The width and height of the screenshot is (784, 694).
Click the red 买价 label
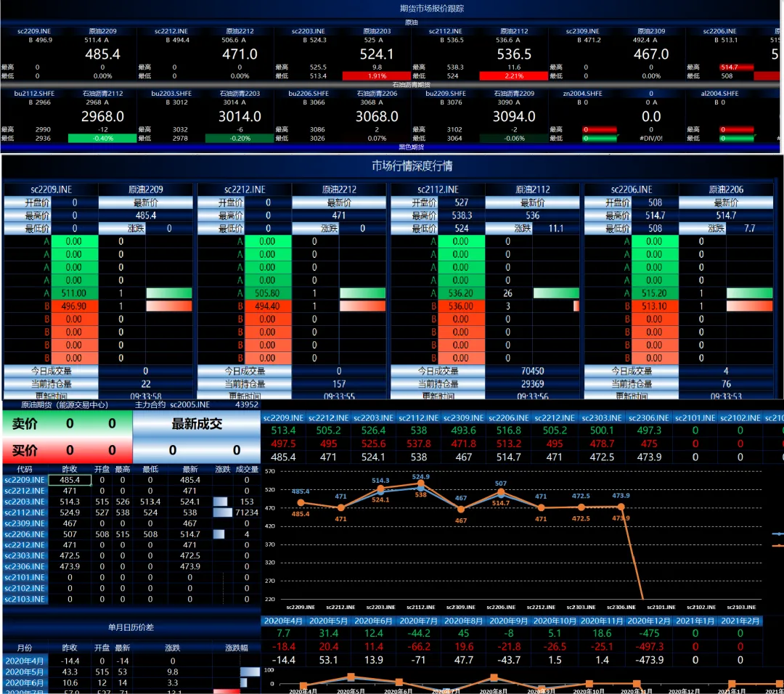pos(25,450)
